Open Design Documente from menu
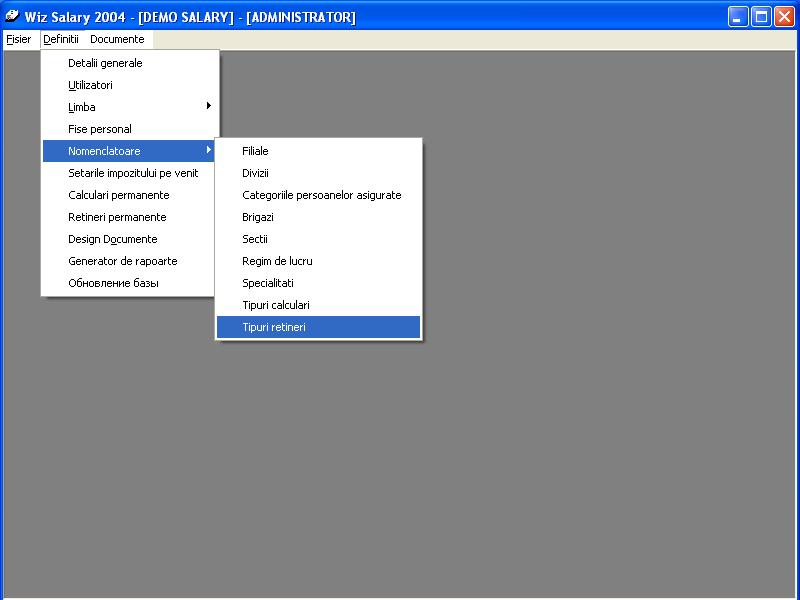This screenshot has width=800, height=600. (112, 239)
